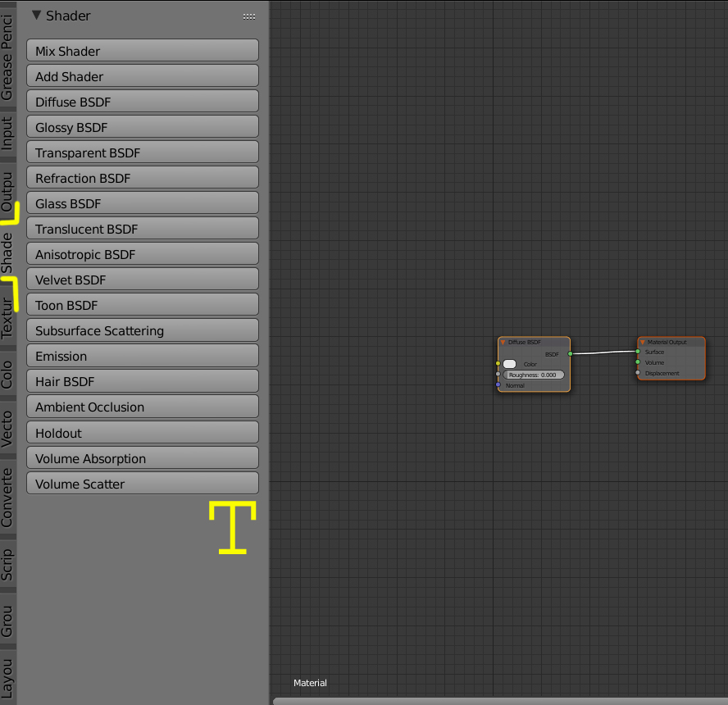Select the Toon BSDF shader
Viewport: 728px width, 705px height.
[x=143, y=305]
